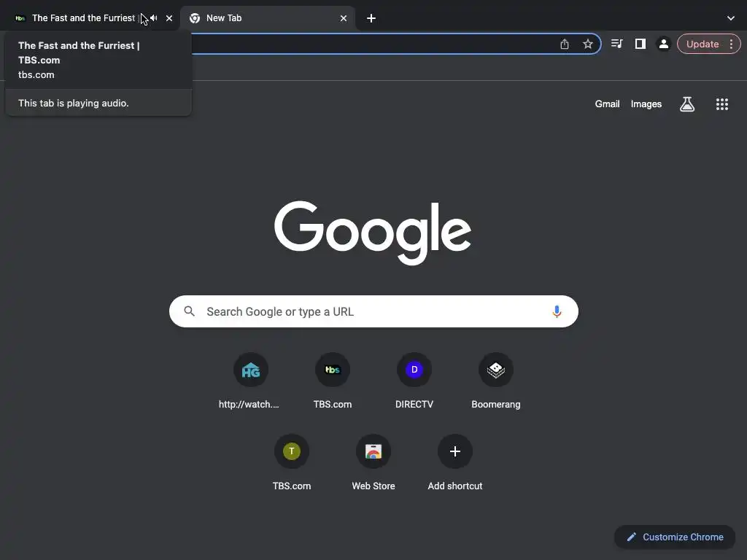The image size is (747, 560).
Task: Open Images link
Action: 646,104
